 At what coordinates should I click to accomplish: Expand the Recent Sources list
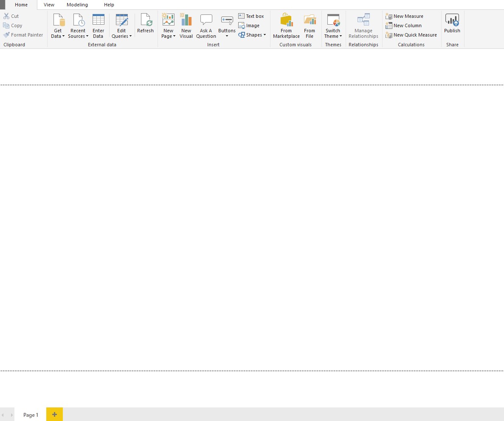(x=78, y=26)
